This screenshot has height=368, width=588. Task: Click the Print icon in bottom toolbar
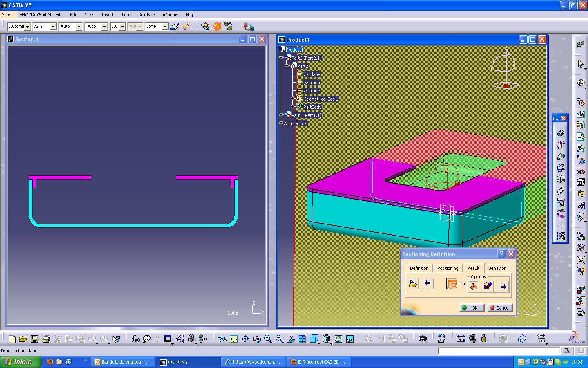pyautogui.click(x=46, y=339)
